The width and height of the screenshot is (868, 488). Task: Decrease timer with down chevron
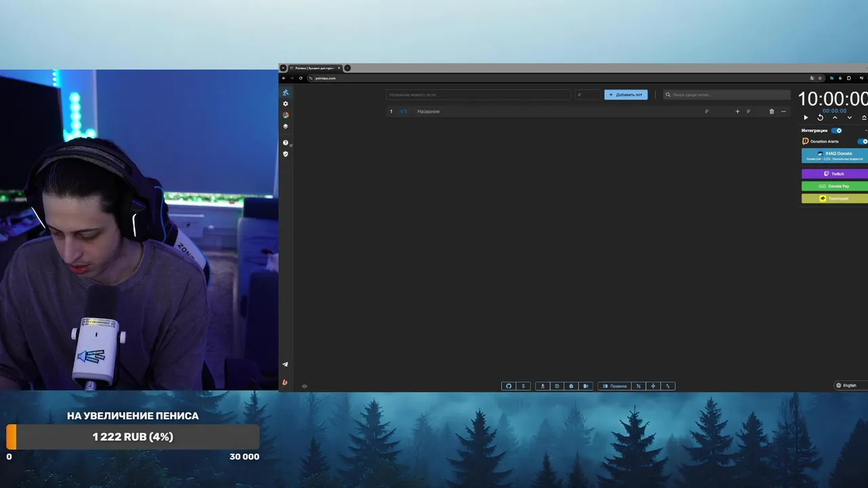849,118
